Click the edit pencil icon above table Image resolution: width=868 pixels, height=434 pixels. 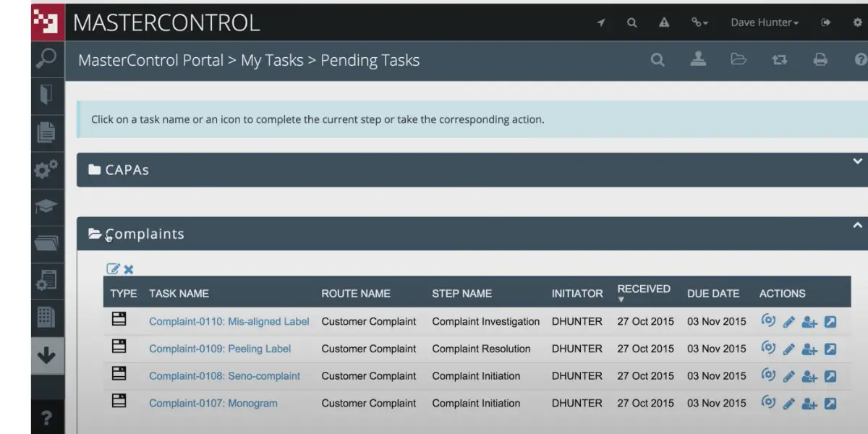(x=113, y=269)
